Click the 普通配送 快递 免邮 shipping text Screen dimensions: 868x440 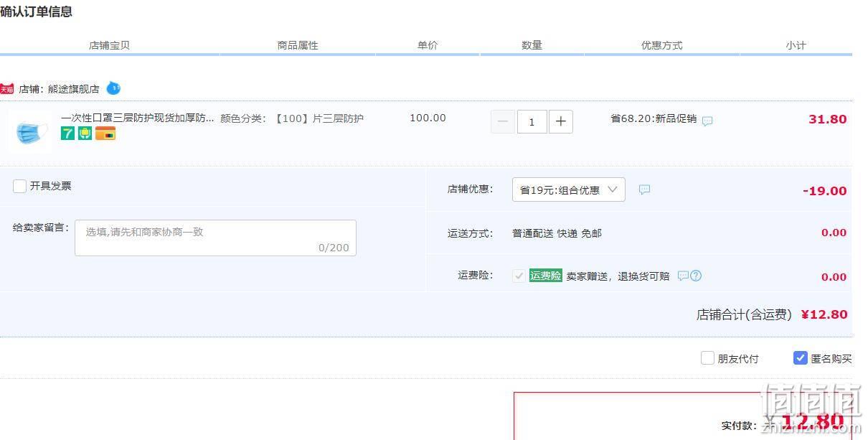557,233
